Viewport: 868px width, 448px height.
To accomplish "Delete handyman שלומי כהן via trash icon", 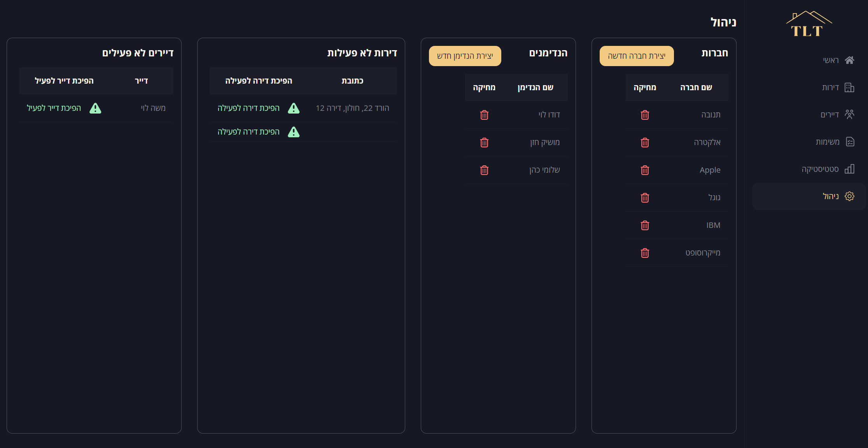I will [x=484, y=170].
